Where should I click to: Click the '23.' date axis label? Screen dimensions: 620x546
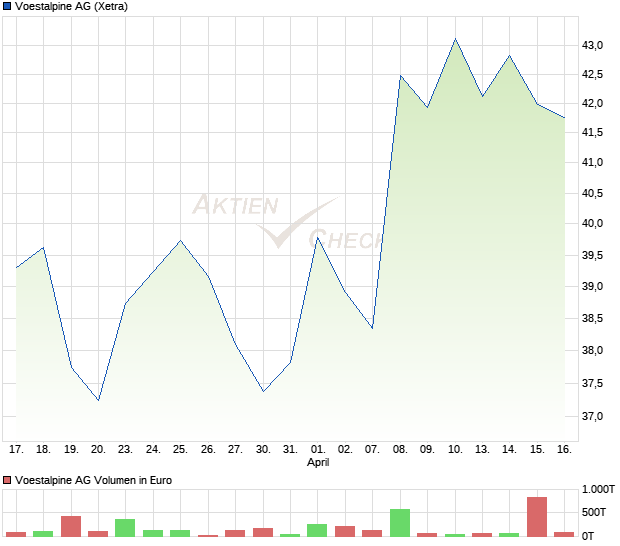click(125, 450)
